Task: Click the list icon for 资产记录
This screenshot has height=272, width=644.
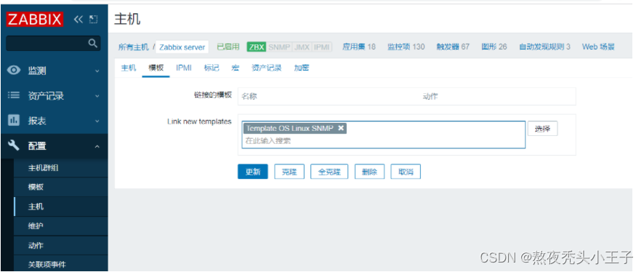Action: [14, 95]
